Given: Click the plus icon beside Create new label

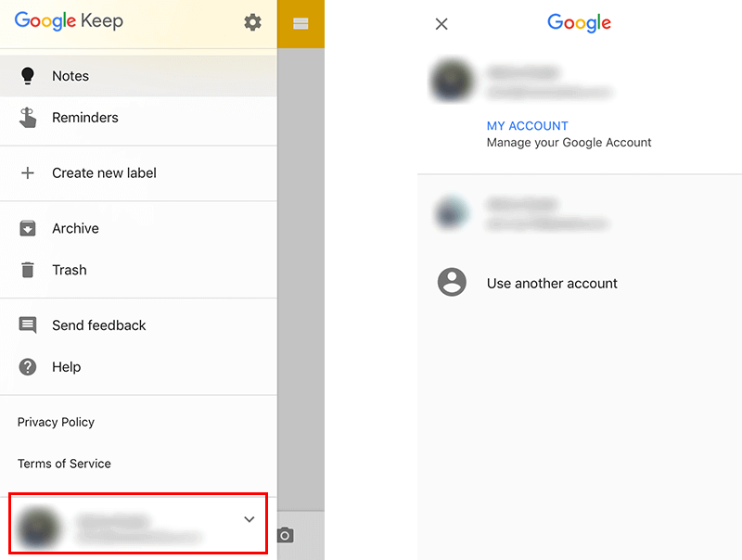Looking at the screenshot, I should [x=28, y=173].
